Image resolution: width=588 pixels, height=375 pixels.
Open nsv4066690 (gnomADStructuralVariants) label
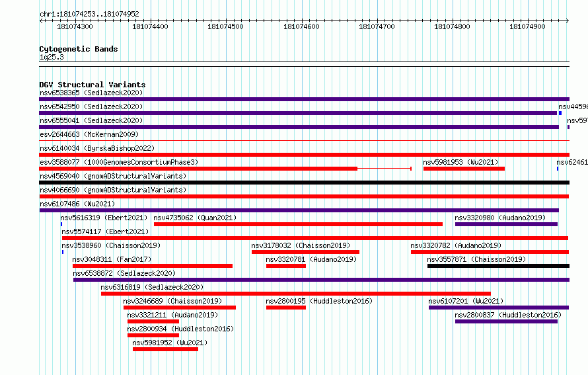(x=113, y=190)
